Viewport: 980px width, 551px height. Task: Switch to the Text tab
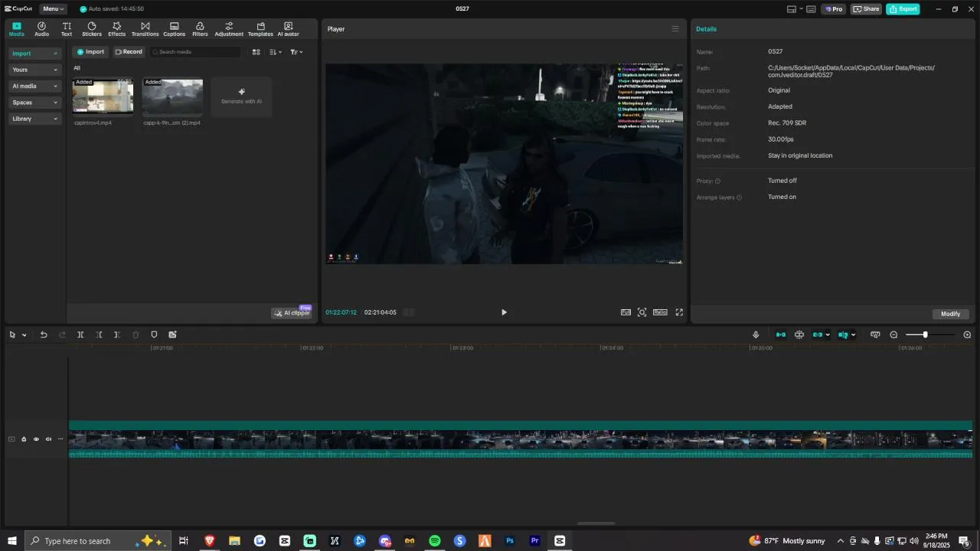point(67,29)
